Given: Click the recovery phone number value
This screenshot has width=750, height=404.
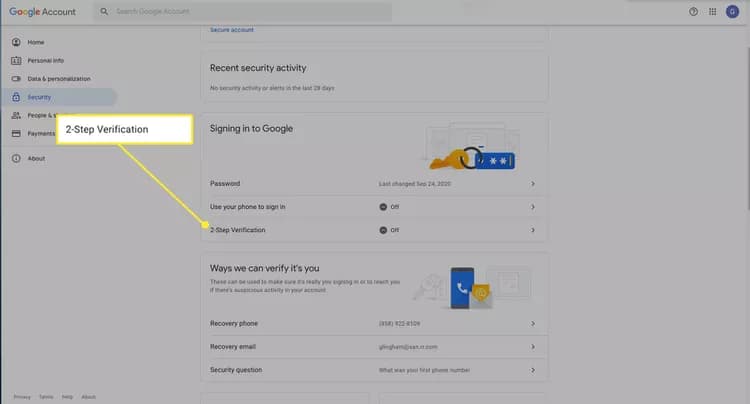Looking at the screenshot, I should point(399,324).
